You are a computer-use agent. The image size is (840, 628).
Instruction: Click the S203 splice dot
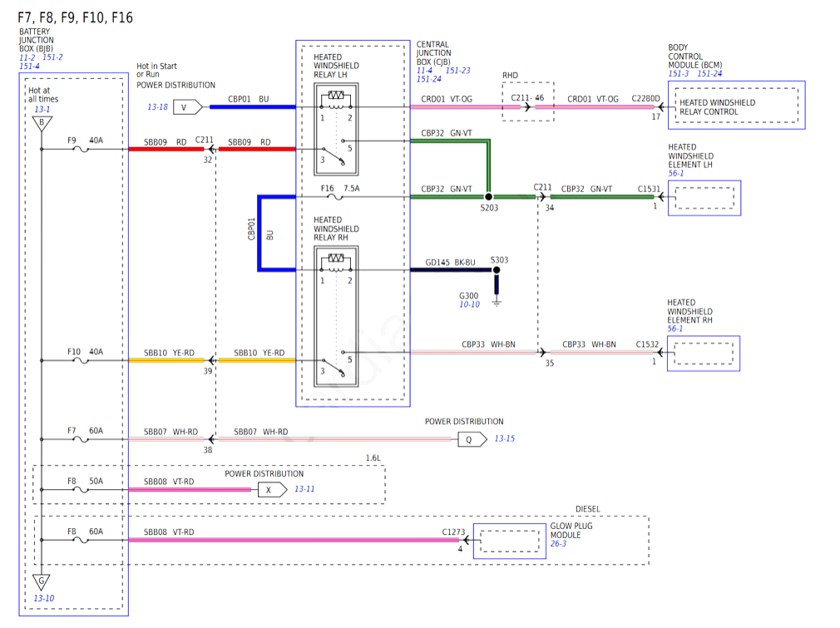[x=489, y=197]
